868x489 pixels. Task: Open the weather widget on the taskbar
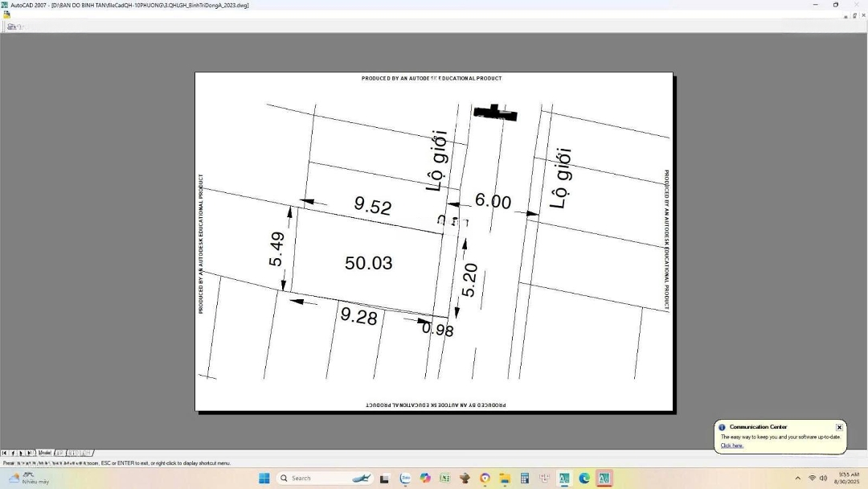[28, 479]
